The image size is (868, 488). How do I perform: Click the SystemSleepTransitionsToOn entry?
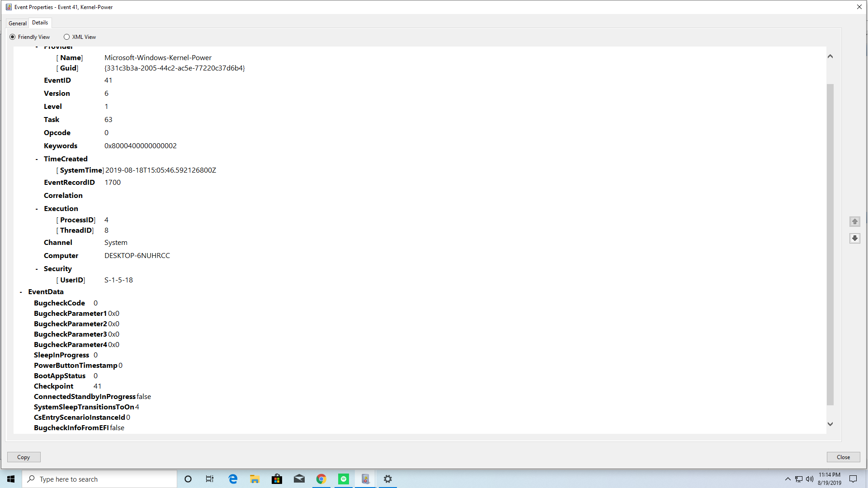(x=86, y=407)
